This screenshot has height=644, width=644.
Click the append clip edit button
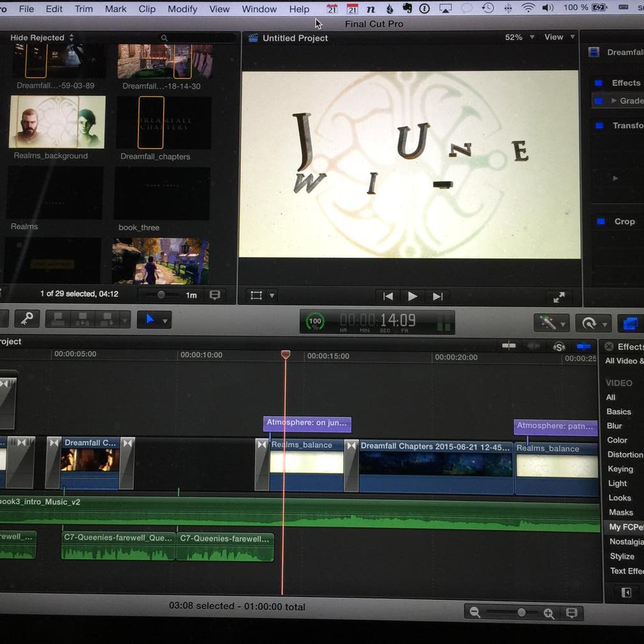pos(107,319)
